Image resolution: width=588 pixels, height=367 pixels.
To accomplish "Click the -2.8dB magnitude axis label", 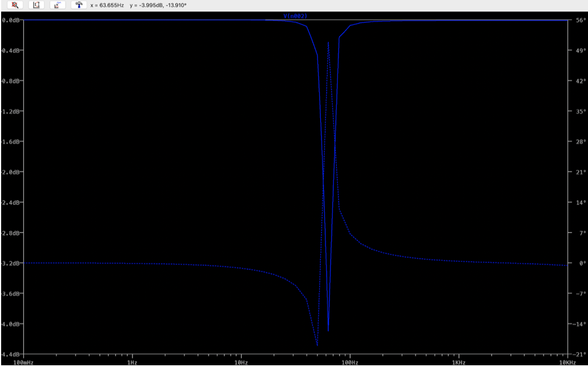I will (10, 233).
